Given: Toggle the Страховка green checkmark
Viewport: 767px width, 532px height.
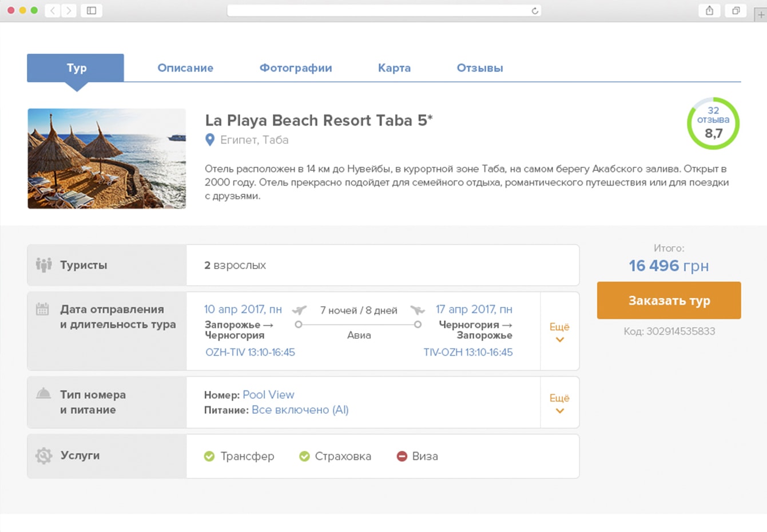Looking at the screenshot, I should (x=304, y=456).
